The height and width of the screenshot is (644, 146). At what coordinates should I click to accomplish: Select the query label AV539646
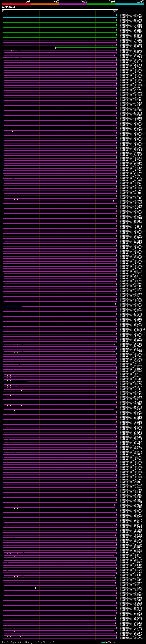[x=8, y=8]
